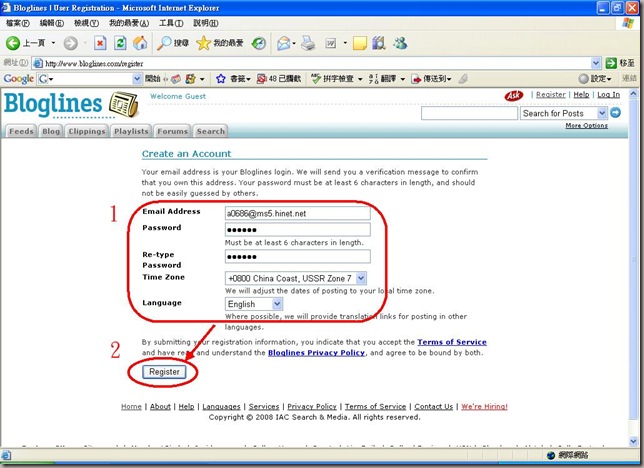
Task: Switch to the Blog tab
Action: [x=51, y=131]
